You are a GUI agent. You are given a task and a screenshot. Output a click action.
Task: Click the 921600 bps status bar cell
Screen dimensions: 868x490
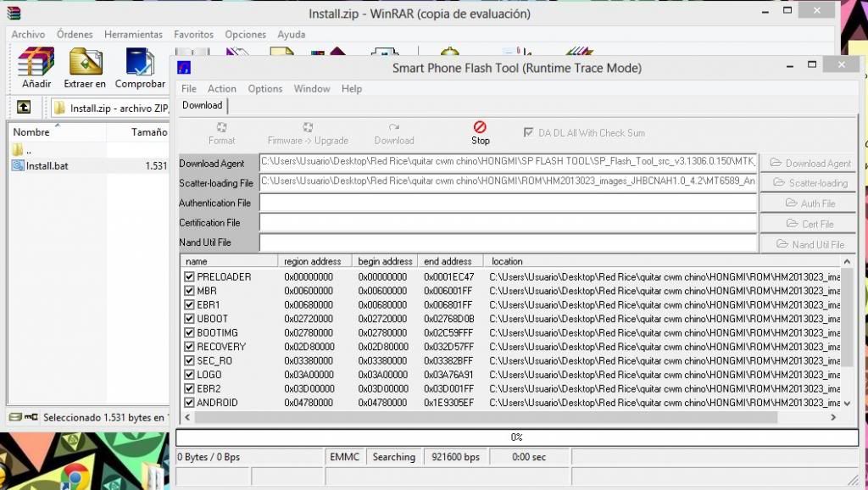(x=455, y=457)
